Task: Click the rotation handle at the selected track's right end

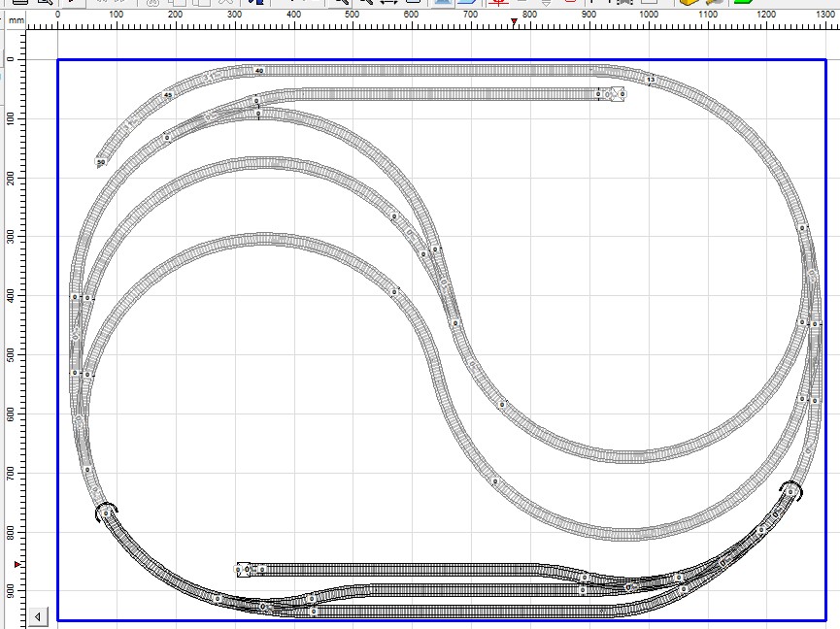Action: [791, 489]
